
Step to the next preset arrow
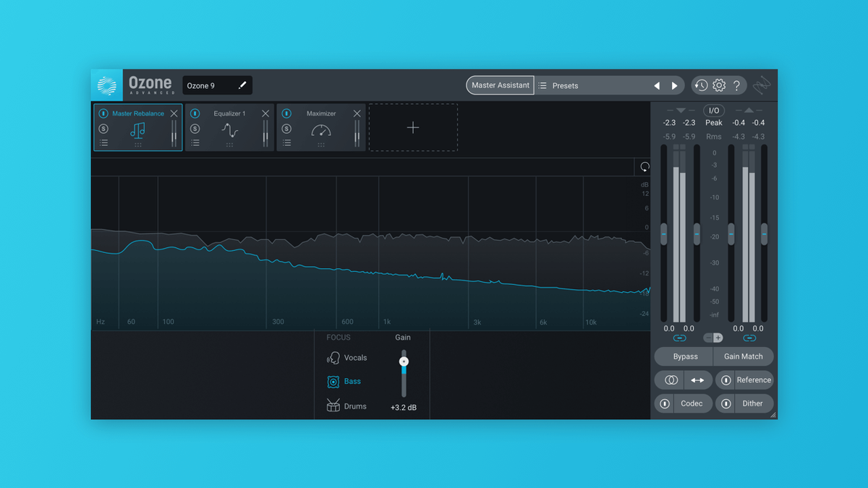click(674, 85)
